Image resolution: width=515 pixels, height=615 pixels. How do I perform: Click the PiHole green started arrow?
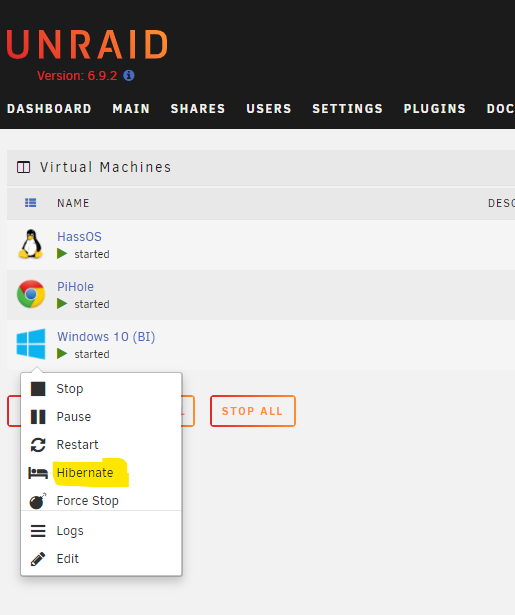pyautogui.click(x=62, y=304)
